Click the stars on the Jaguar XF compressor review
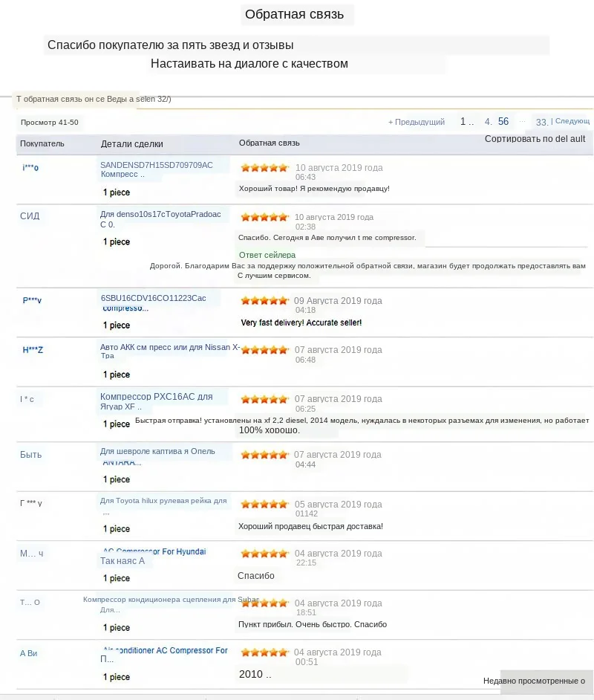The image size is (594, 700). click(x=264, y=399)
